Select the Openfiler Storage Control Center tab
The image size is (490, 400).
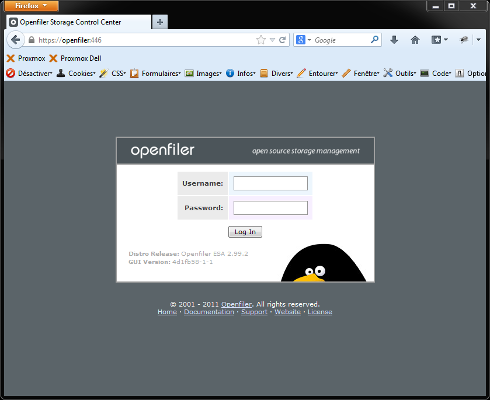(79, 22)
